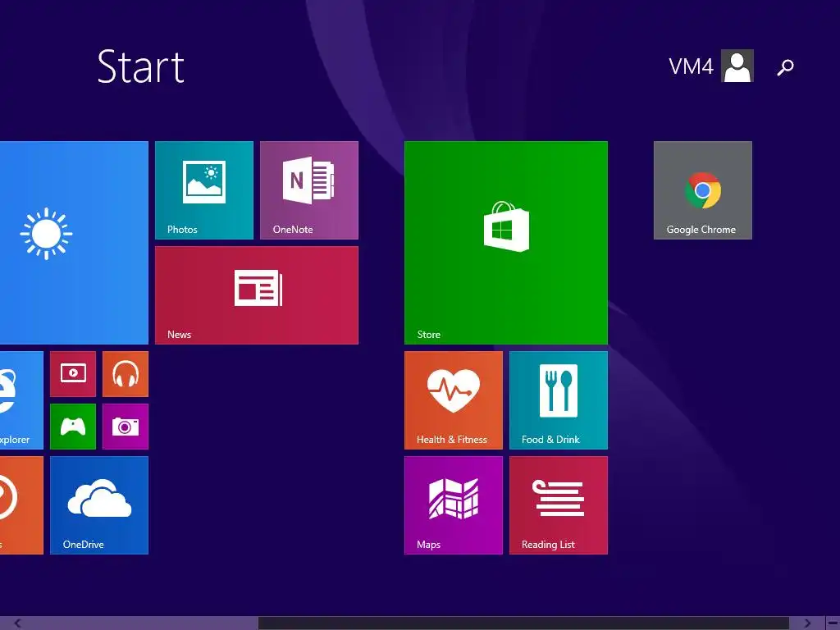Screen dimensions: 840x630
Task: Launch Google Chrome tile
Action: tap(703, 190)
